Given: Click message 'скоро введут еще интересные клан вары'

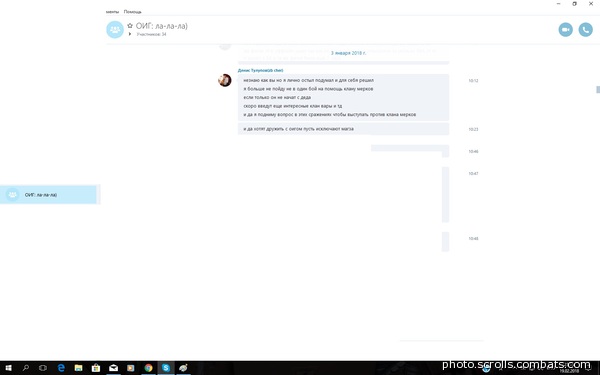Looking at the screenshot, I should [293, 106].
